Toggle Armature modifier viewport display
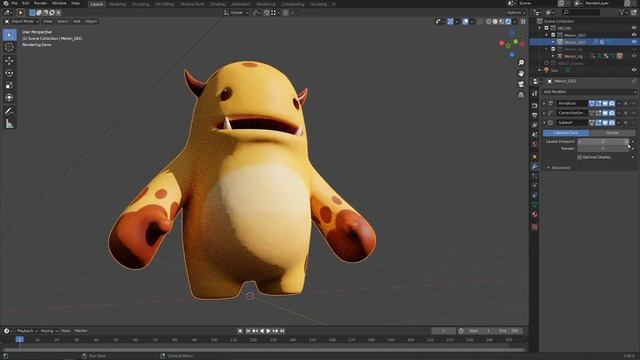This screenshot has width=640, height=360. (605, 104)
